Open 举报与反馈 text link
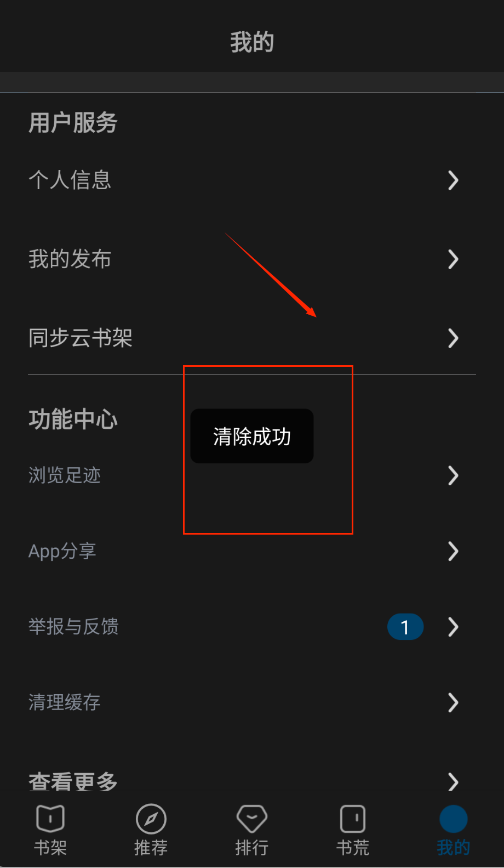504x868 pixels. [73, 627]
